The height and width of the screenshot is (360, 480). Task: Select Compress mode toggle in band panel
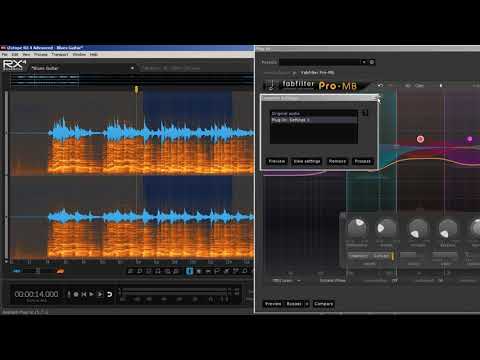359,256
